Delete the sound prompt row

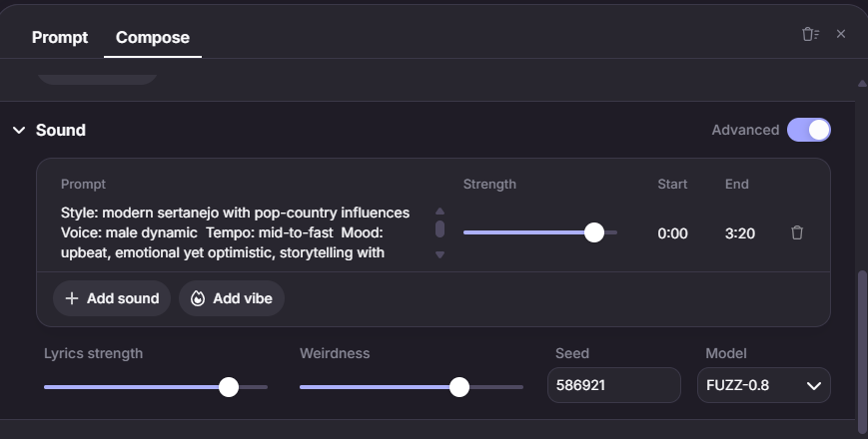point(797,233)
